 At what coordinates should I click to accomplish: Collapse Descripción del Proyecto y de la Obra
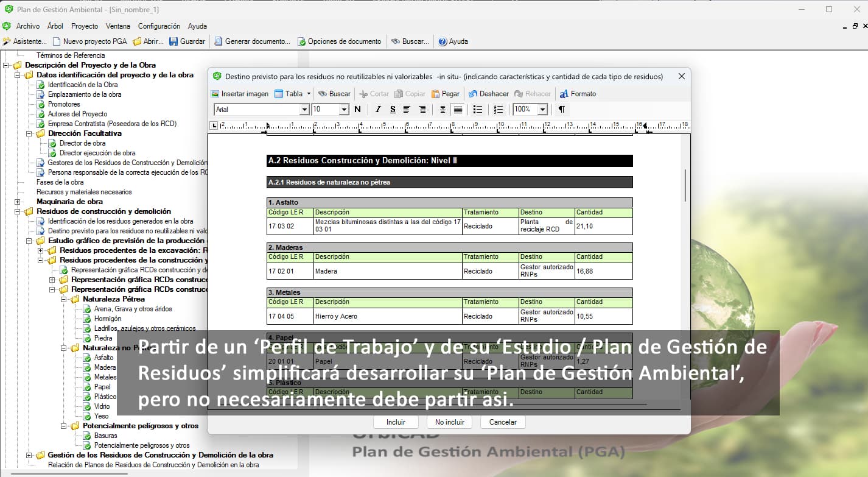click(x=5, y=65)
